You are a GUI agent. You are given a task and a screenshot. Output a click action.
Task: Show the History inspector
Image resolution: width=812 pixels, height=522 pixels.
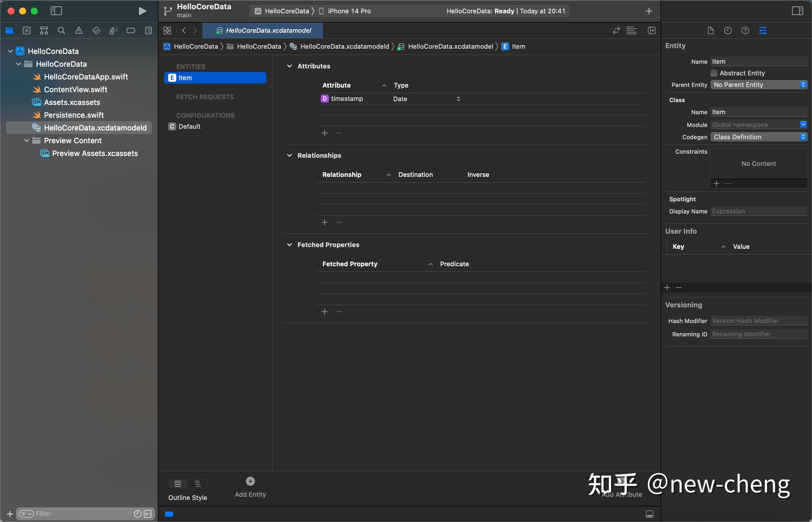(728, 30)
